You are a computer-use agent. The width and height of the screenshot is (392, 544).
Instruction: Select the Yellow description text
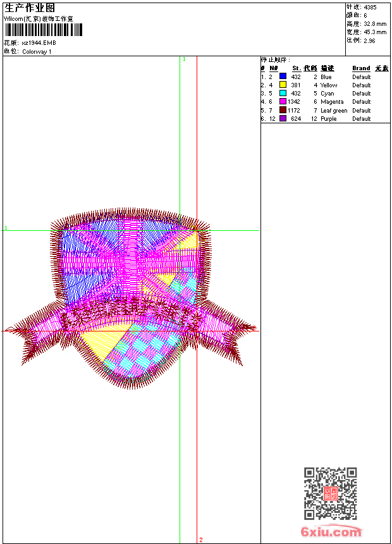tap(329, 85)
